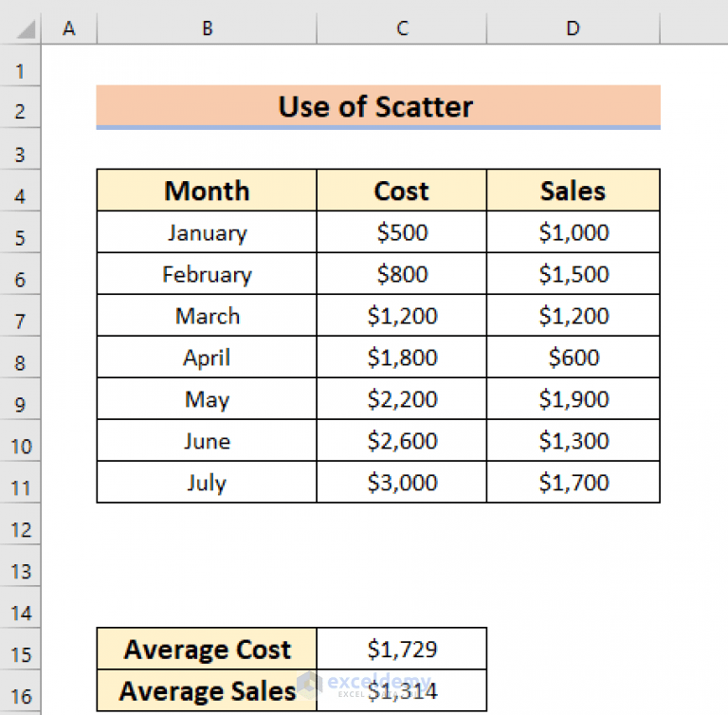Select the July cell
Viewport: 728px width, 715px height.
click(x=207, y=483)
